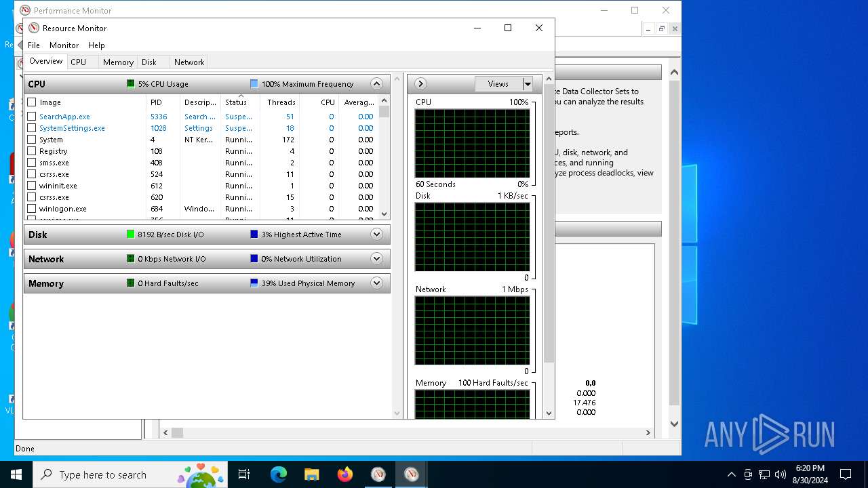Expand the Memory section
868x488 pixels.
377,283
